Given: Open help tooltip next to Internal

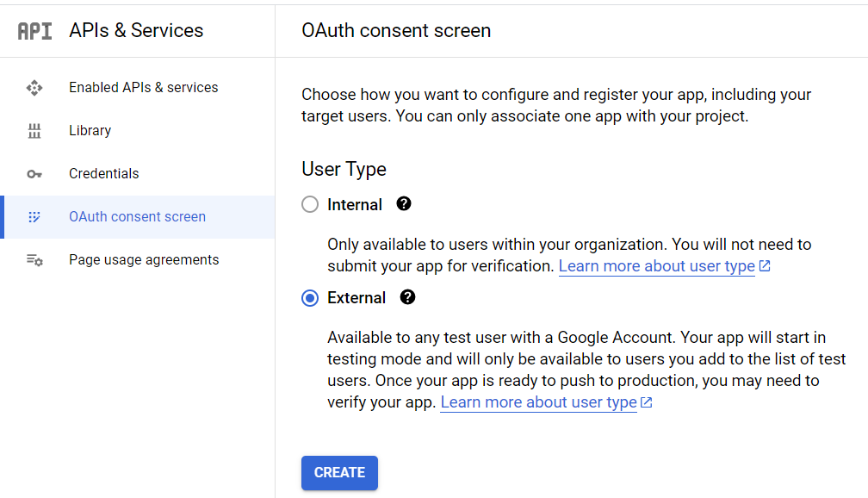Looking at the screenshot, I should click(404, 204).
